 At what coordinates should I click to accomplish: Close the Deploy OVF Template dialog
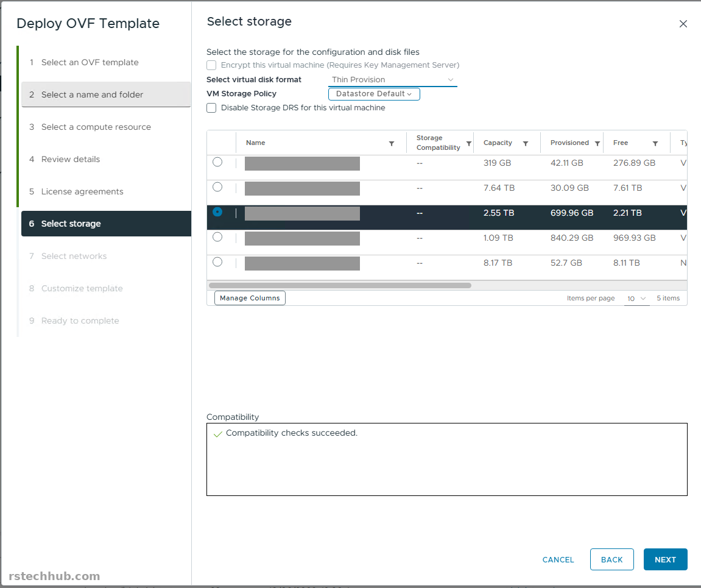(x=683, y=24)
